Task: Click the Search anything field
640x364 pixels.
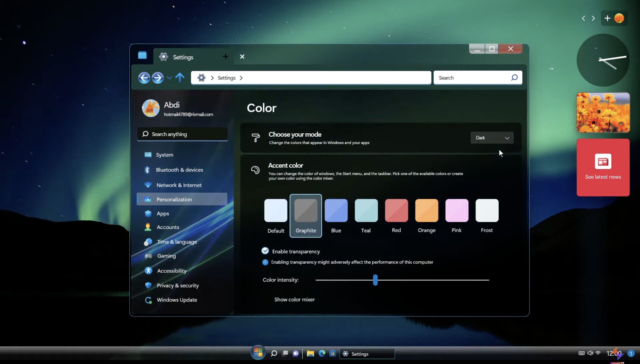Action: tap(182, 134)
